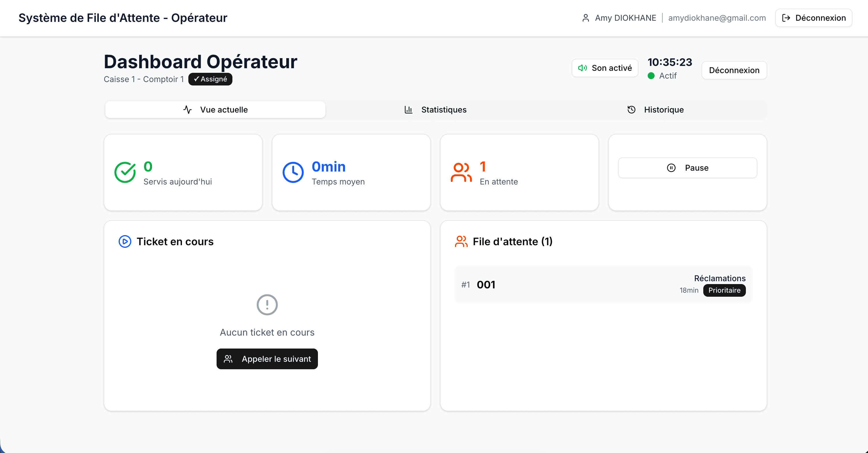The image size is (868, 453).
Task: Click the alert icon above Aucun ticket en cours
Action: (267, 304)
